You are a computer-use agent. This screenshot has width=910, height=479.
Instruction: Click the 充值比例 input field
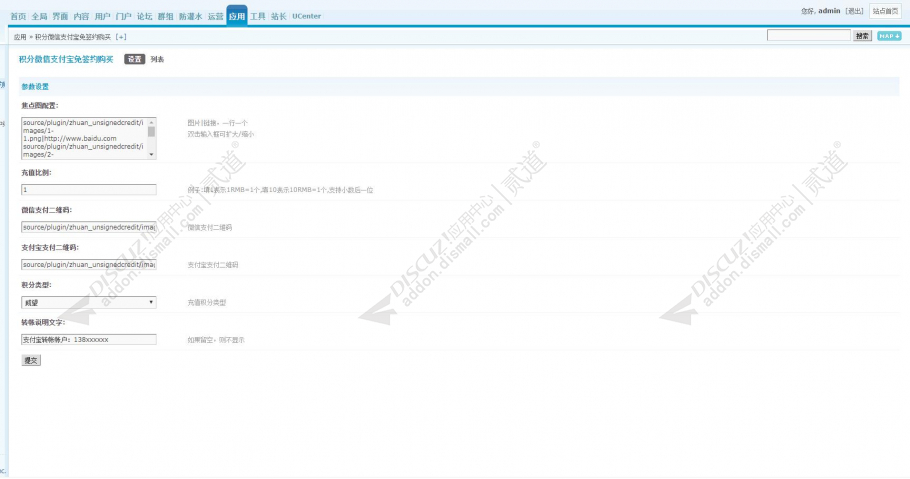pyautogui.click(x=88, y=189)
